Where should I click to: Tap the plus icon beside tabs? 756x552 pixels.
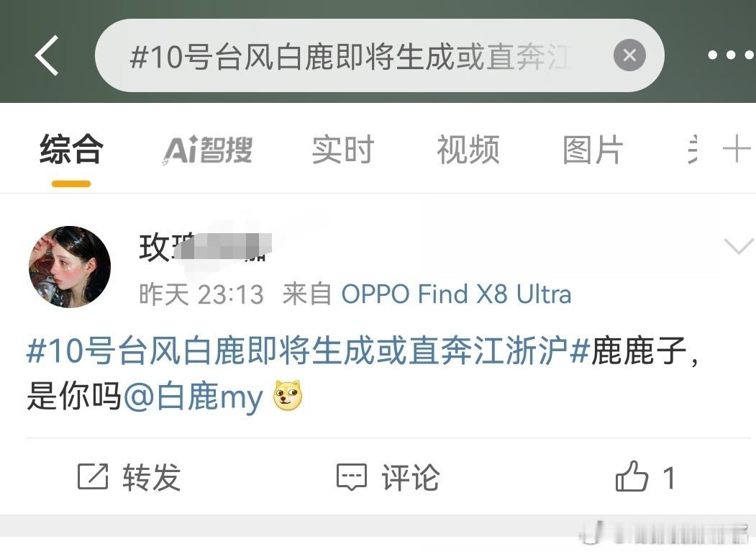pos(737,148)
